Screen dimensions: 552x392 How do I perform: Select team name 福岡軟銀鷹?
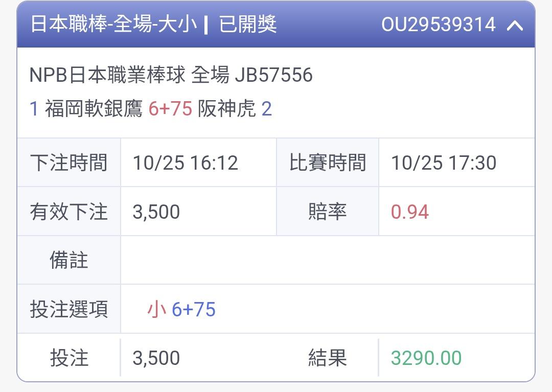point(94,109)
